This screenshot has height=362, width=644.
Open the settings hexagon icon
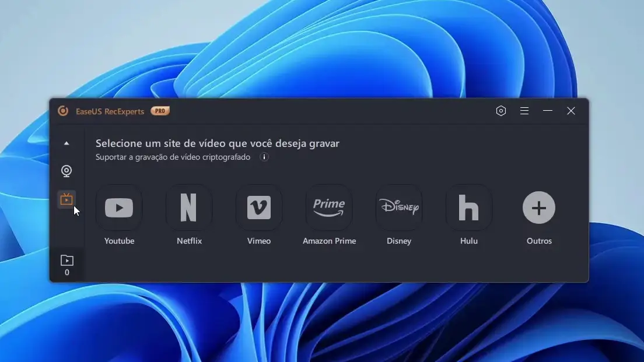tap(501, 111)
